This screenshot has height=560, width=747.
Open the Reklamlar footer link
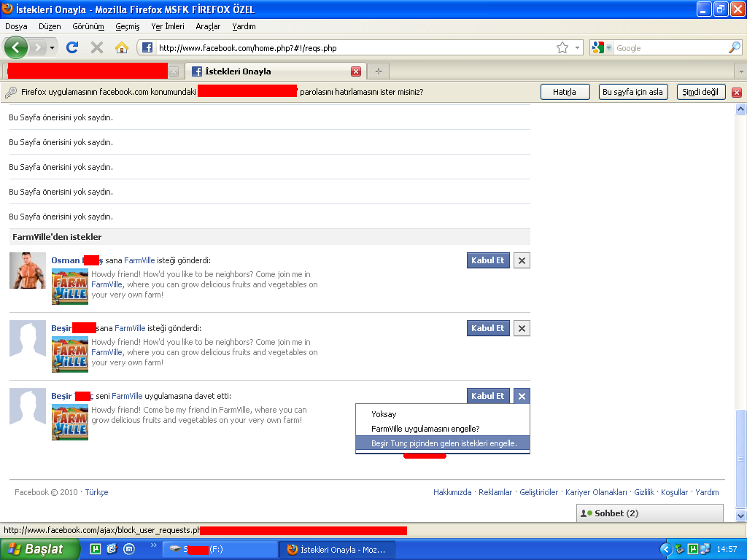(495, 492)
